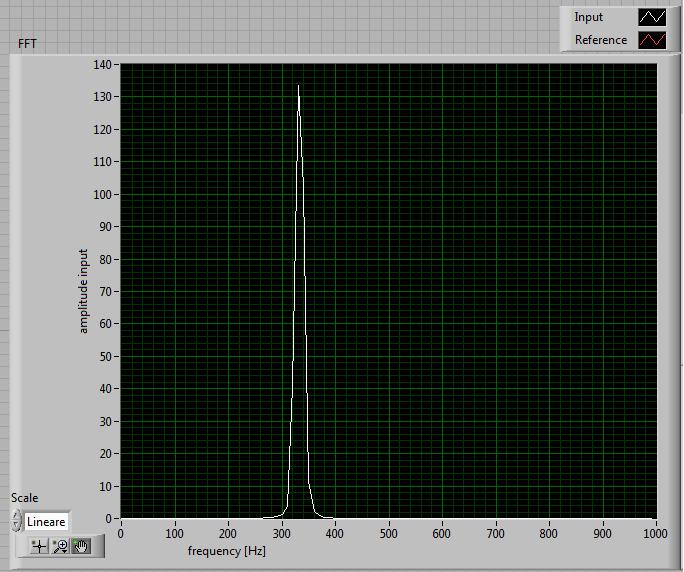Screen dimensions: 684x572
Task: Click the Reference plot legend swatch
Action: tap(652, 40)
